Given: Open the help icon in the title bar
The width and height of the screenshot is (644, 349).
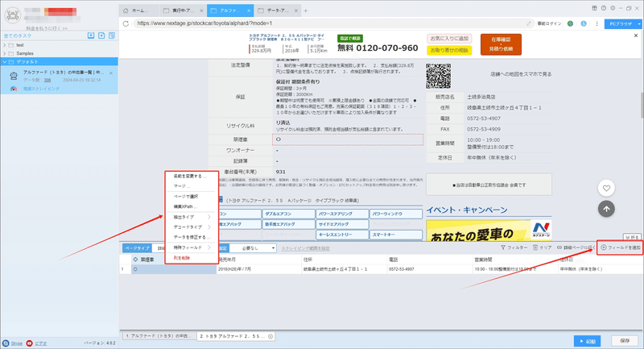Looking at the screenshot, I should 603,8.
